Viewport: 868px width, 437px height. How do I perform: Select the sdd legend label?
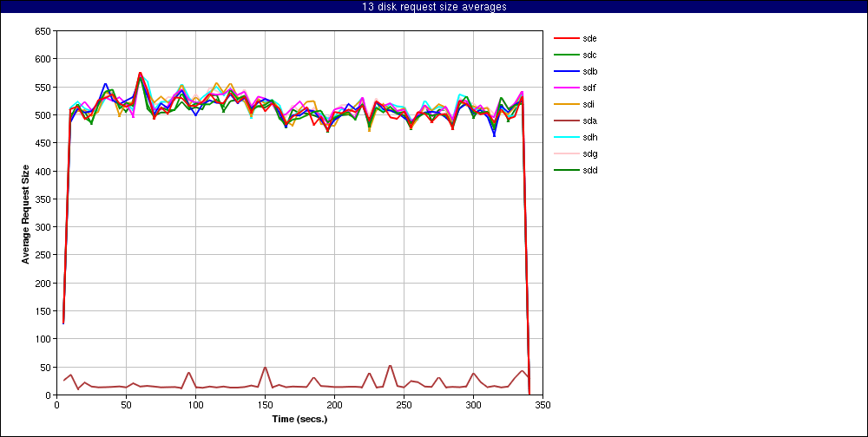point(589,170)
